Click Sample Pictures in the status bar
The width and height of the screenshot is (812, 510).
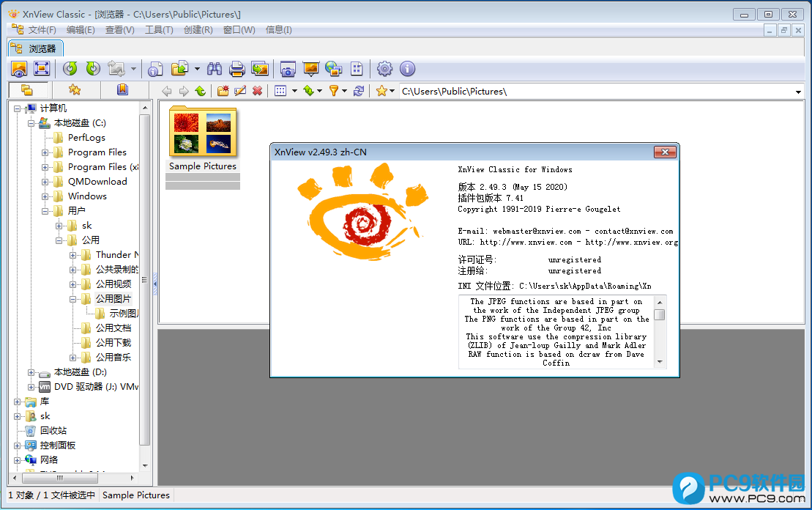[x=136, y=495]
